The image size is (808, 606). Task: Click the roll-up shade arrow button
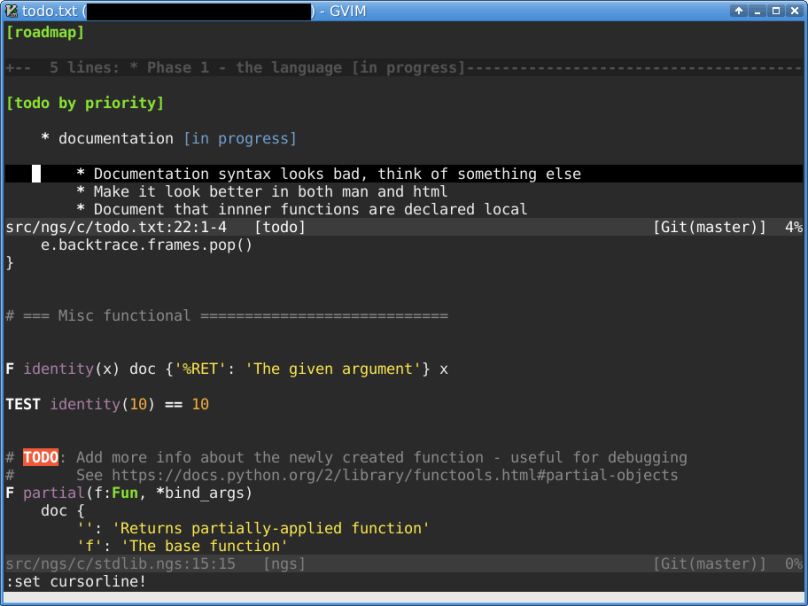[739, 10]
